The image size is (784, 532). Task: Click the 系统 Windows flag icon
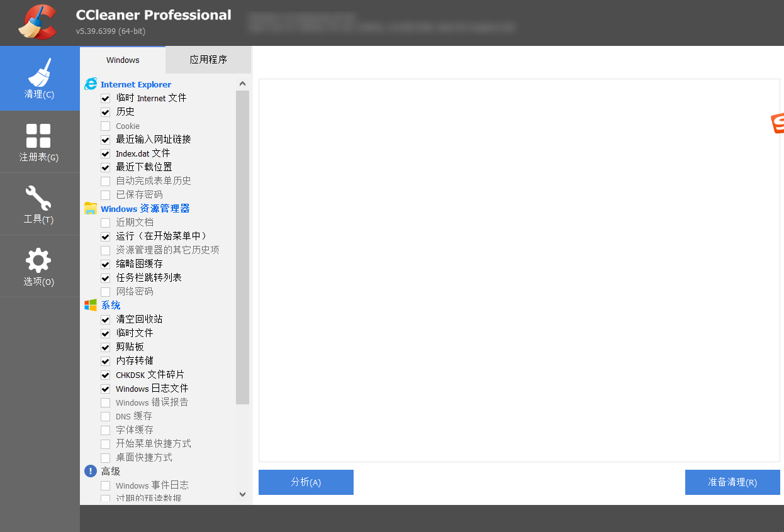91,305
